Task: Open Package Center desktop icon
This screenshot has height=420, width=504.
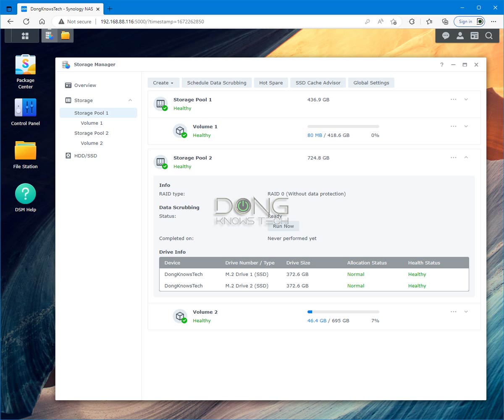Action: coord(25,72)
